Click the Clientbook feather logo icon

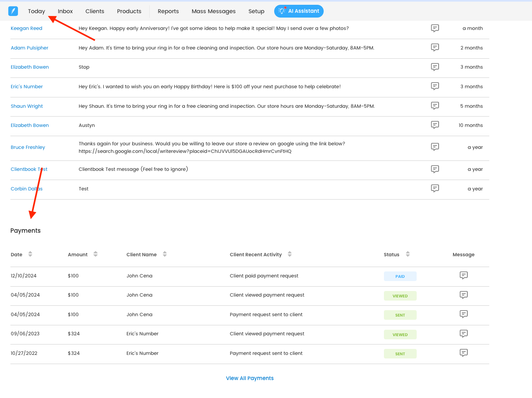13,11
